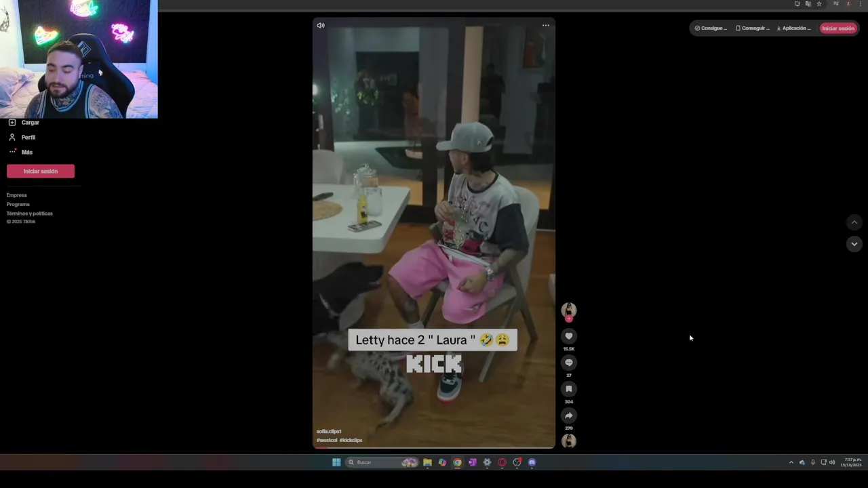The image size is (868, 488).
Task: Mute the TikTok video with speaker icon
Action: pyautogui.click(x=321, y=26)
